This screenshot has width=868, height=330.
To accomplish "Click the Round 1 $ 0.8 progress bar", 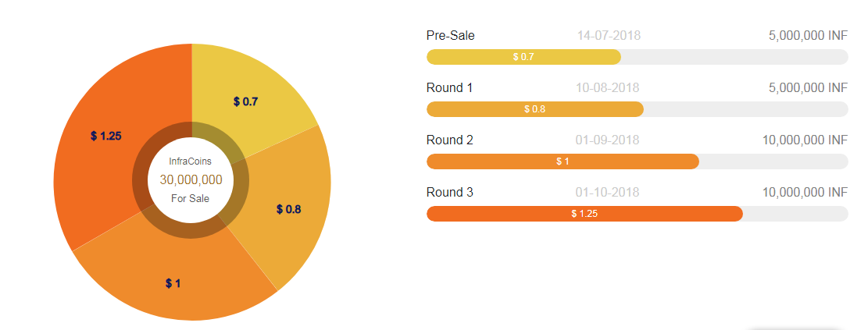I will [x=535, y=109].
